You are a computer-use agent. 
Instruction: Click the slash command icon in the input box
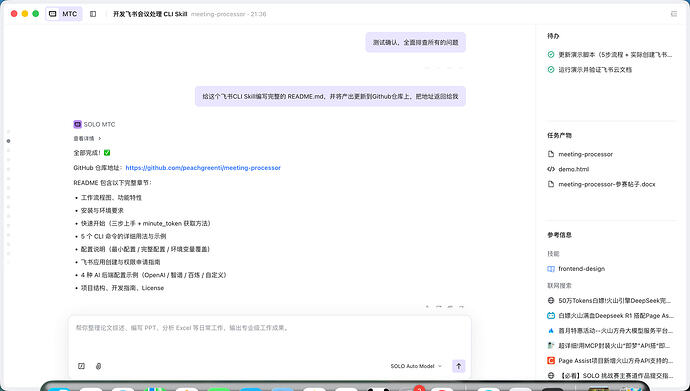point(81,366)
